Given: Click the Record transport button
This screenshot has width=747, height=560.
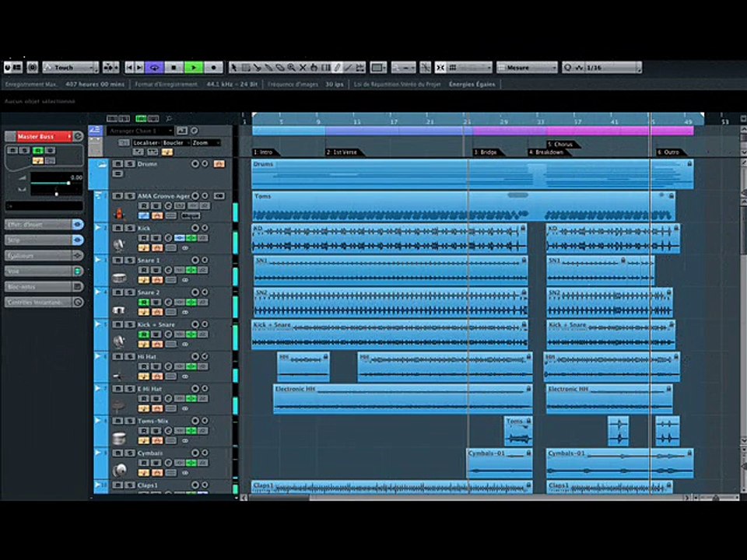Looking at the screenshot, I should click(x=213, y=68).
